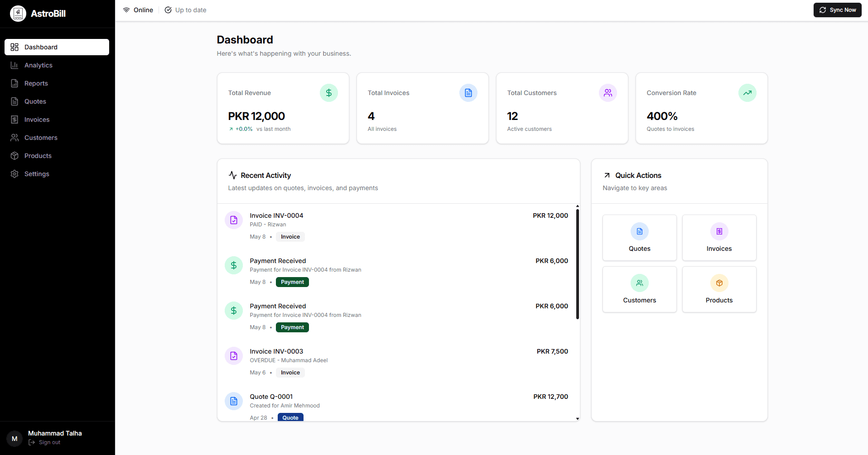Click the sign out arrow icon
Viewport: 868px width, 455px height.
tap(32, 442)
